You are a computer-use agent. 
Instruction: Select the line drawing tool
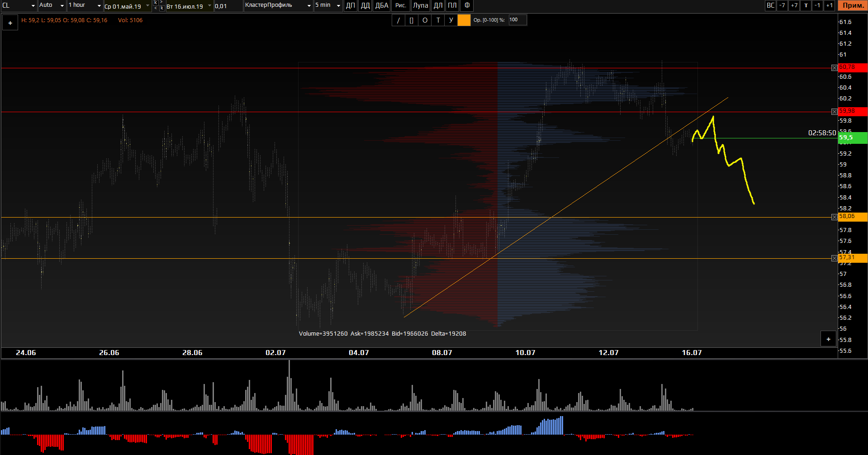tap(398, 20)
